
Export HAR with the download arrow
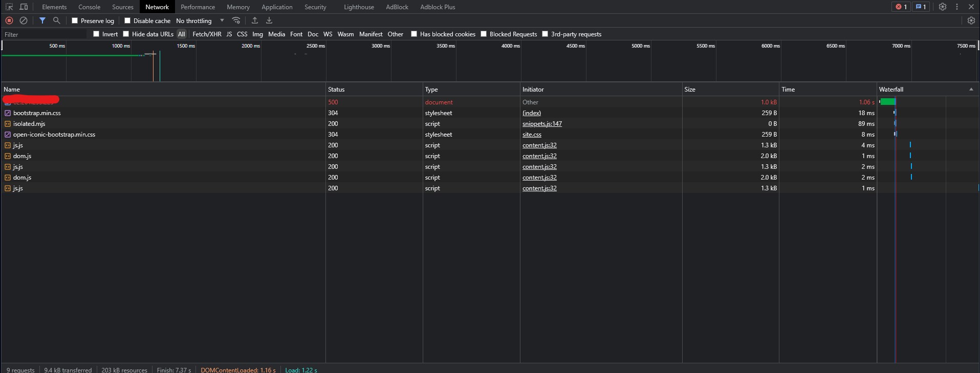(269, 20)
